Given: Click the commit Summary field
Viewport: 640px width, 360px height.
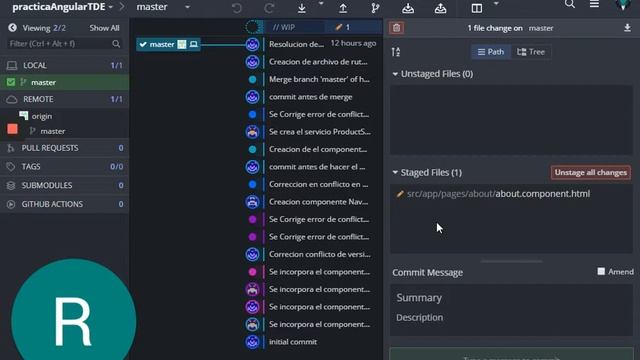Looking at the screenshot, I should pyautogui.click(x=511, y=298).
